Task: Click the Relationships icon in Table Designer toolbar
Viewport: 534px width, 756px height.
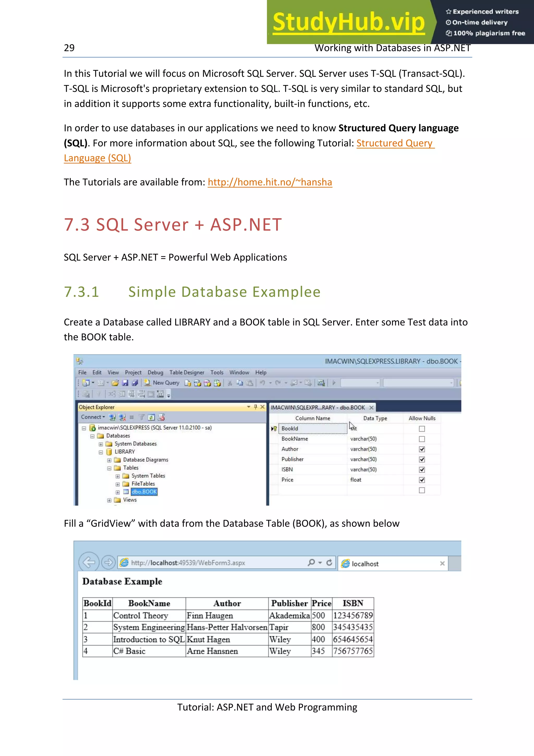Action: pos(112,394)
